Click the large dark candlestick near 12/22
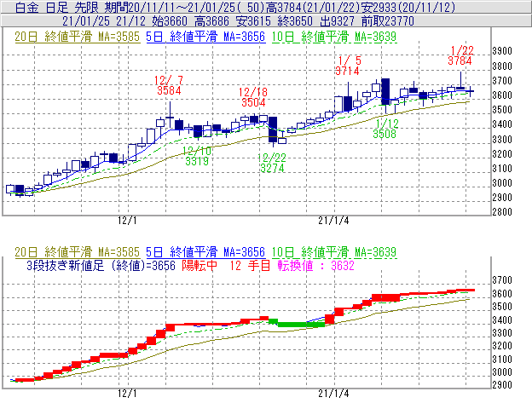Viewport: 532px width, 403px height. pos(273,130)
